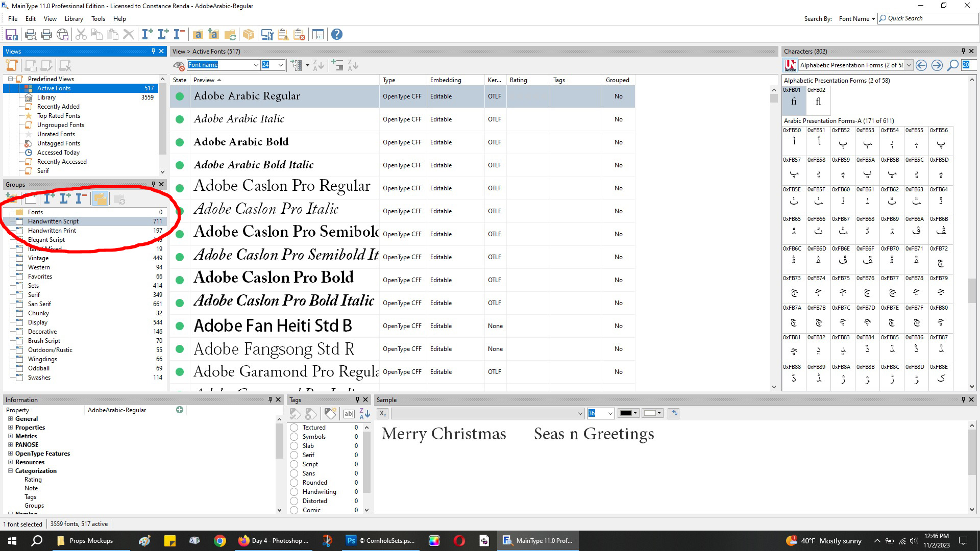Click the add-to-list icon in font list toolbar
Viewport: 980px width, 551px height.
[337, 65]
